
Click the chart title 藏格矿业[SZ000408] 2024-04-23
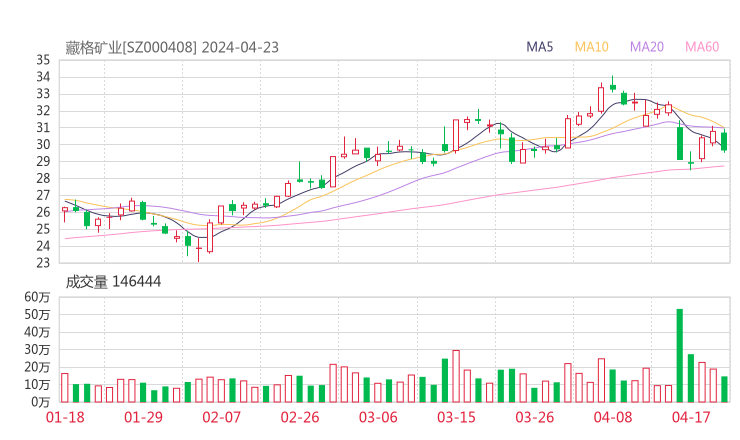[172, 47]
